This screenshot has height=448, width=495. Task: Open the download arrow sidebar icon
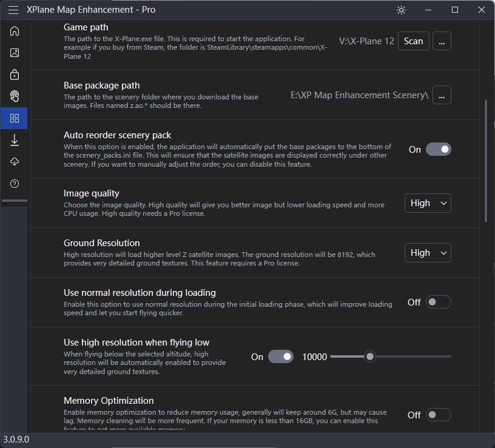(15, 140)
